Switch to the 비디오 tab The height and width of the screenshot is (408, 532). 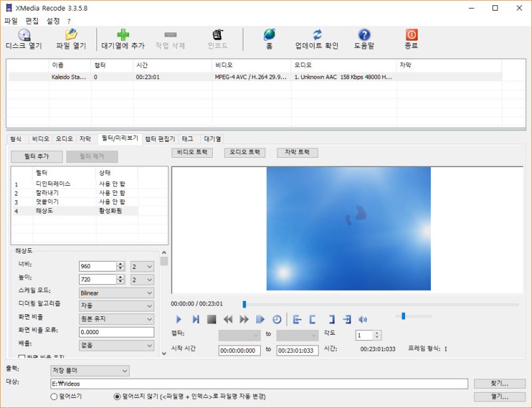pyautogui.click(x=41, y=139)
